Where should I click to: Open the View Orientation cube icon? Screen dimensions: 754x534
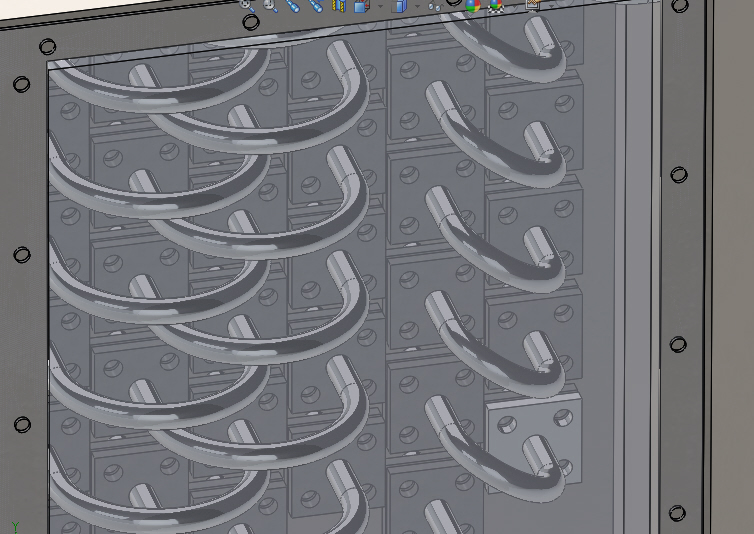[362, 5]
